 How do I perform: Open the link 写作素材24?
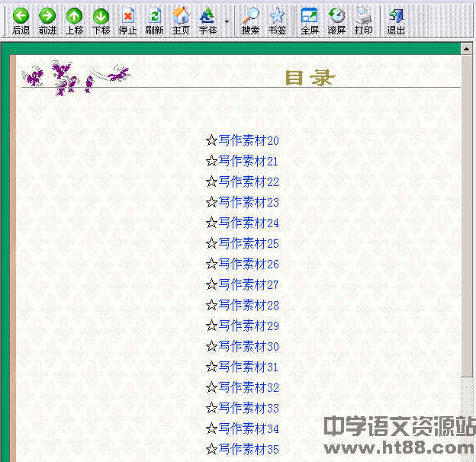pyautogui.click(x=249, y=223)
